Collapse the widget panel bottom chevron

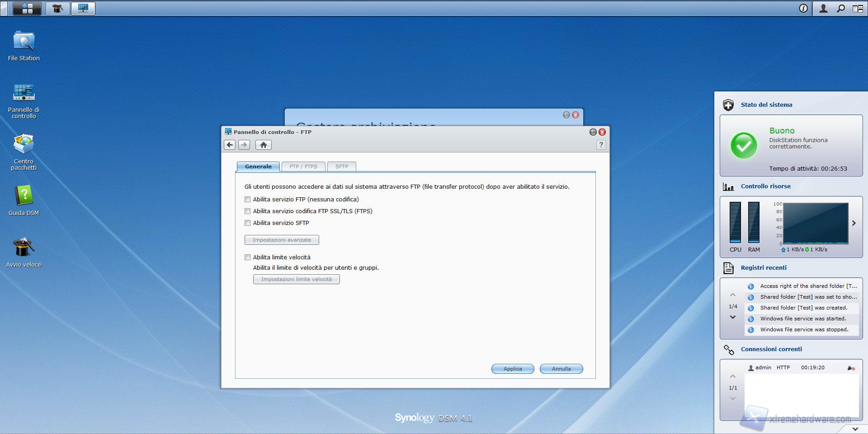pyautogui.click(x=854, y=429)
